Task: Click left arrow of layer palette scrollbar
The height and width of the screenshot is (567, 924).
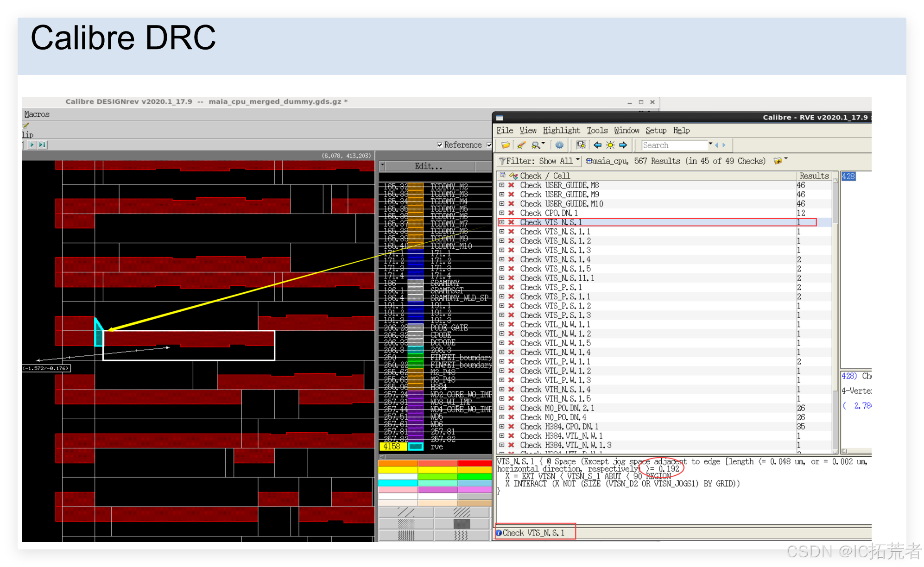Action: tap(382, 456)
